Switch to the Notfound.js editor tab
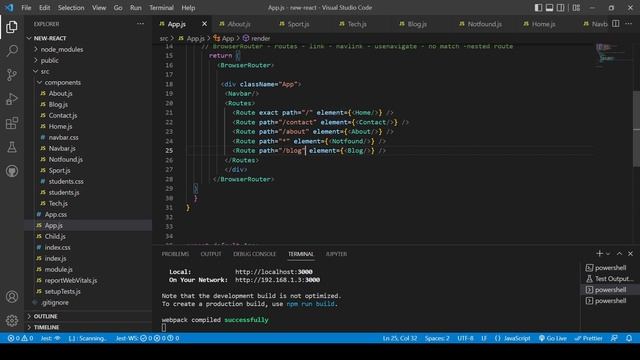 tap(484, 24)
